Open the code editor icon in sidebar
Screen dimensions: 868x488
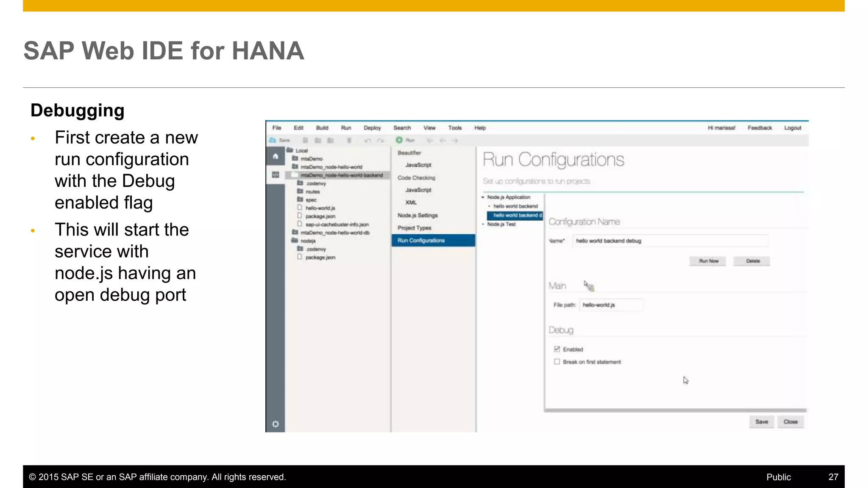275,175
